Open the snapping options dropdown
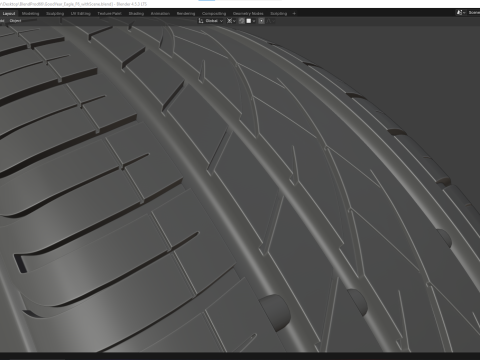Image resolution: width=480 pixels, height=360 pixels. [x=251, y=21]
